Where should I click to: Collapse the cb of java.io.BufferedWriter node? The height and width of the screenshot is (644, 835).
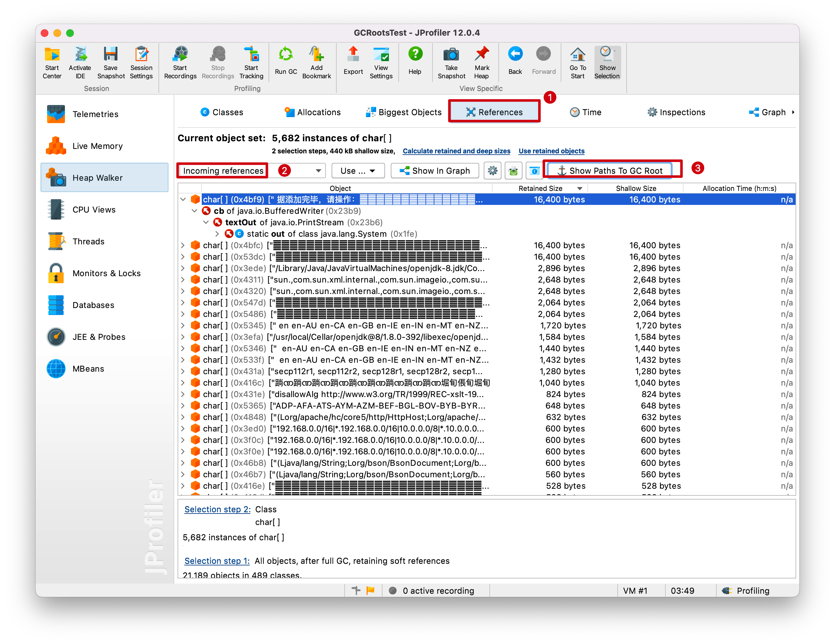(195, 211)
